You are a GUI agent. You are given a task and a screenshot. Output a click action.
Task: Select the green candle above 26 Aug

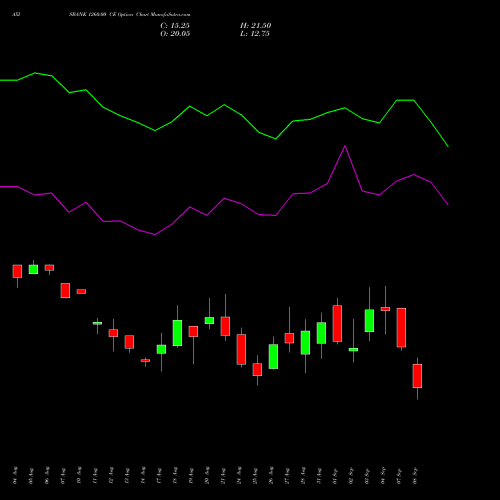coord(273,357)
